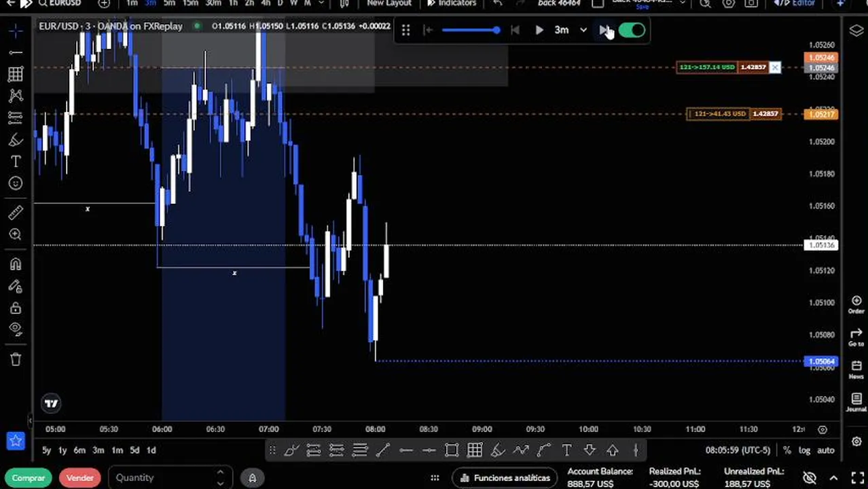Grab the replay toolbar drag handle

[x=405, y=30]
